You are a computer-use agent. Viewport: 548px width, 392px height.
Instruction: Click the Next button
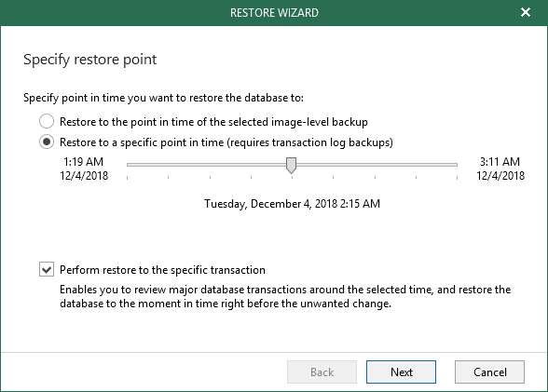401,372
